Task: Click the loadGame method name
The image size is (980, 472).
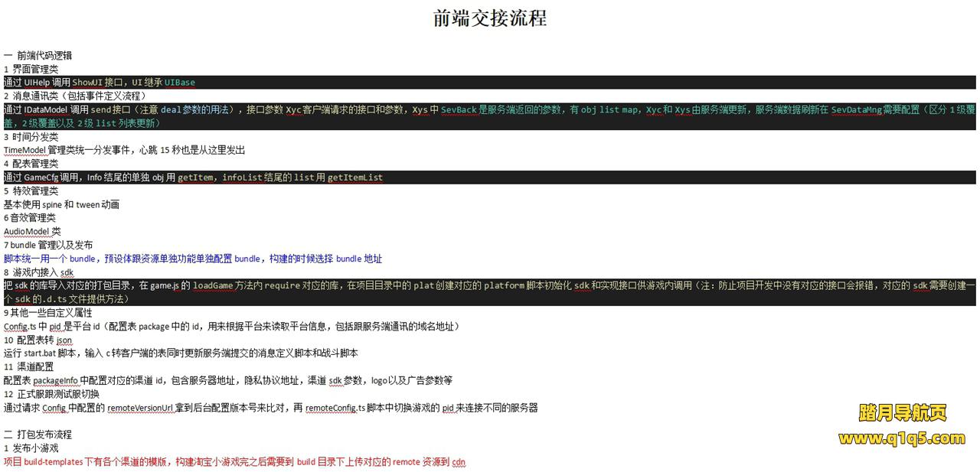Action: [215, 285]
